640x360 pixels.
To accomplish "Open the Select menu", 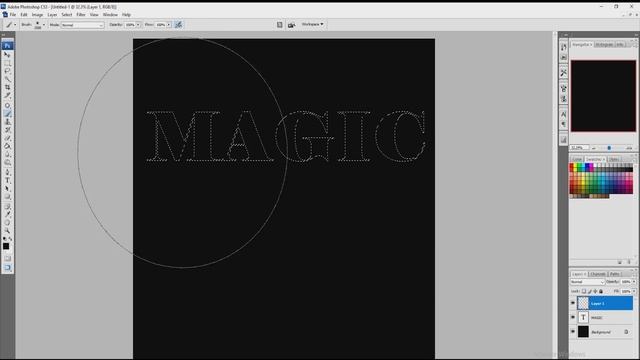I will pos(67,15).
